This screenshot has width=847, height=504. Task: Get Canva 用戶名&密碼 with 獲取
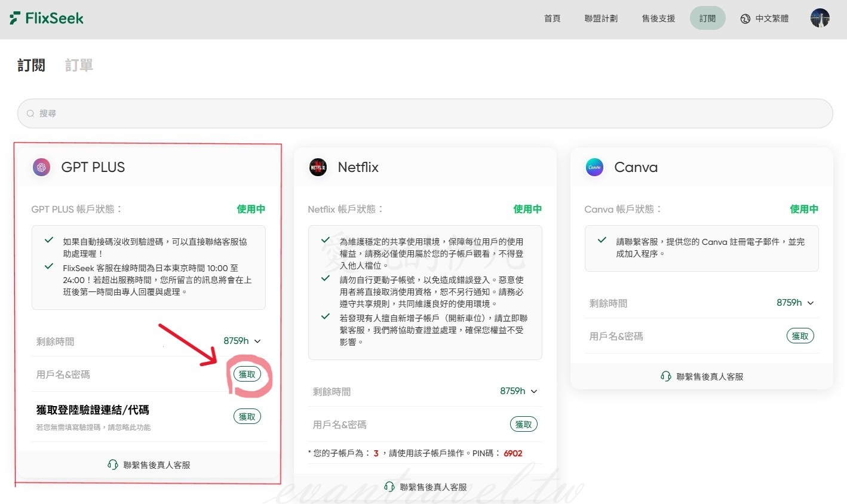tap(800, 336)
